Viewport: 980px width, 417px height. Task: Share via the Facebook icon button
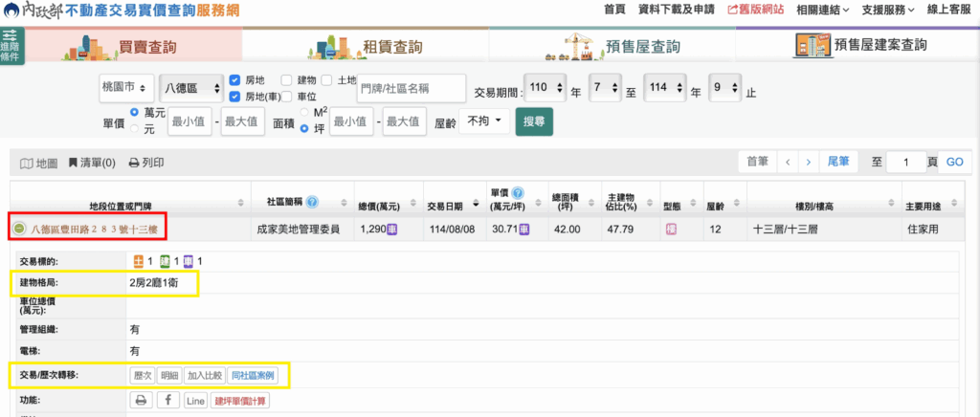[167, 400]
